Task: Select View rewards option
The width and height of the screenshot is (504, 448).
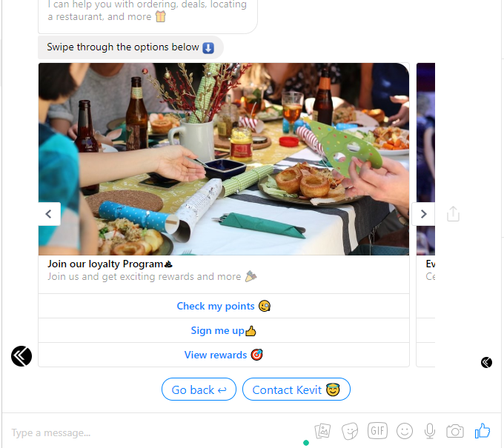Action: click(224, 355)
